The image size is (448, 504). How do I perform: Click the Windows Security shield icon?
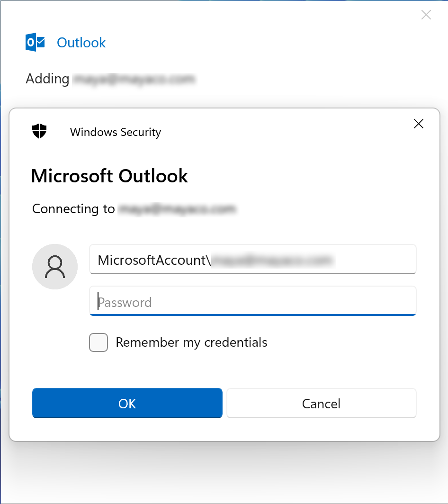[x=39, y=131]
